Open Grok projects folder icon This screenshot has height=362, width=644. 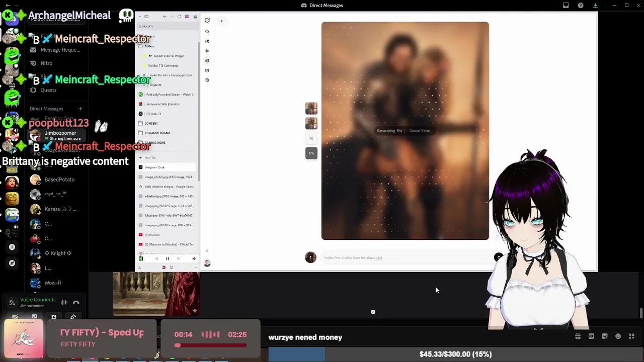207,70
